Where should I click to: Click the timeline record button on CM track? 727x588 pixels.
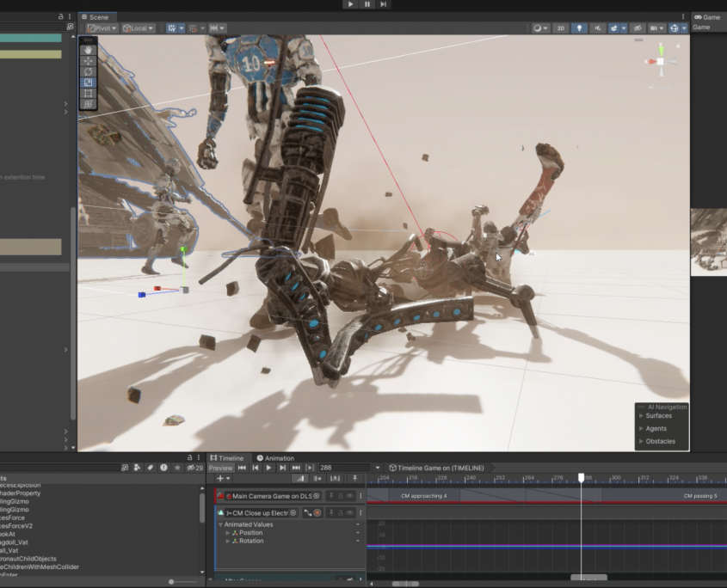(317, 513)
